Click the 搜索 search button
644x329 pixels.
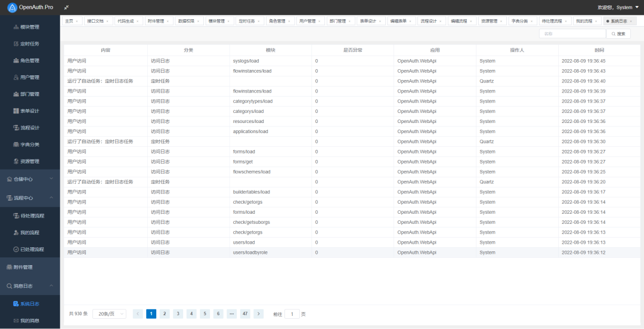coord(618,33)
